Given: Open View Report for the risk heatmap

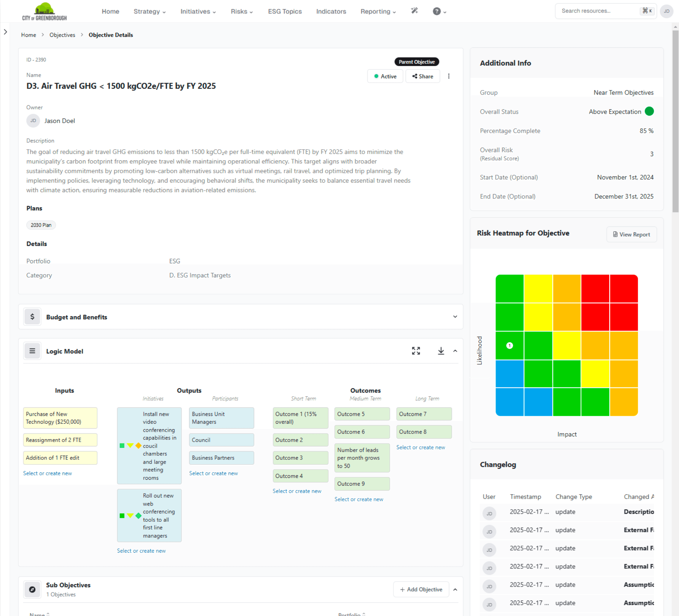Looking at the screenshot, I should 632,234.
